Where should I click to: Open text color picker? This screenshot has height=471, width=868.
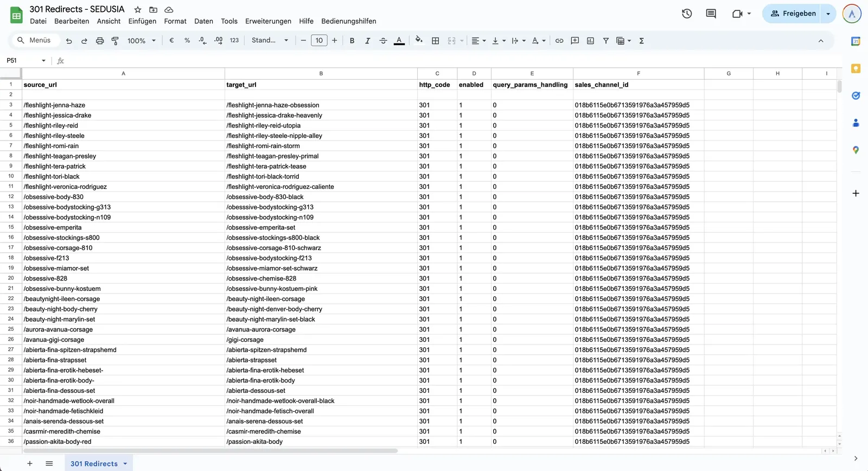coord(399,41)
